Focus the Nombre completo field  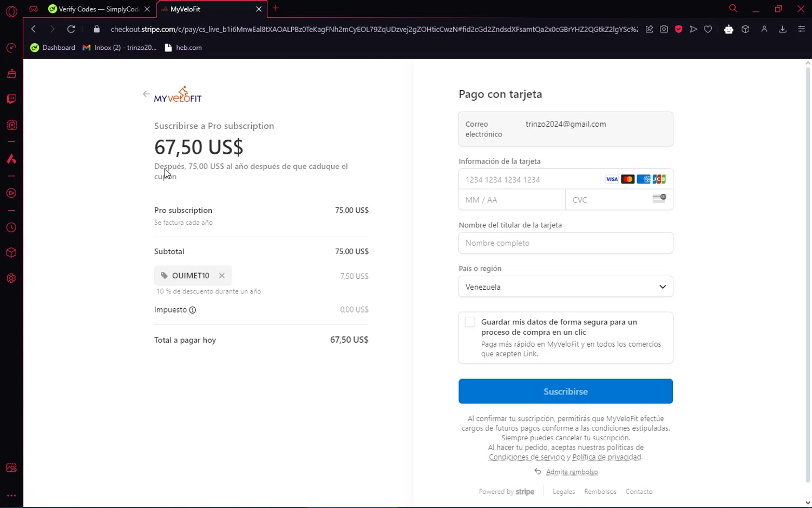click(x=566, y=243)
